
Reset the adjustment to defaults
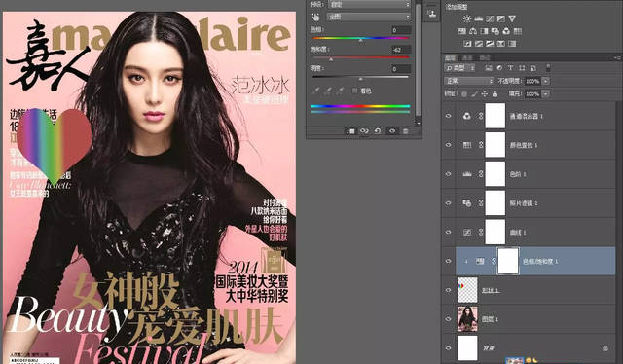(x=378, y=130)
